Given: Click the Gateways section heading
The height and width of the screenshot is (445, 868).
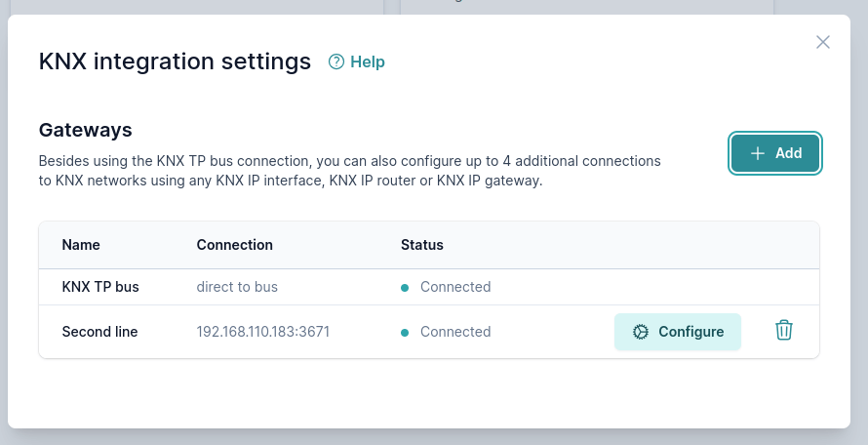Looking at the screenshot, I should tap(85, 130).
